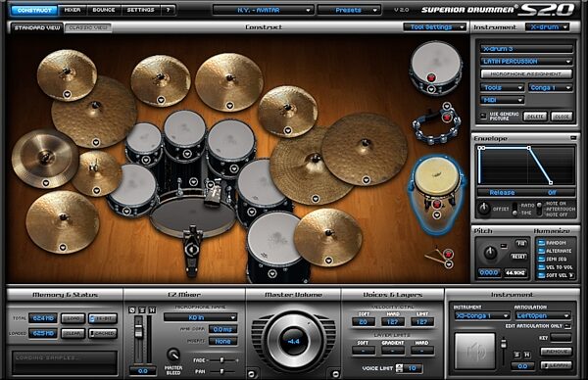Click the envelope Offset knob
This screenshot has width=588, height=380.
pos(484,208)
